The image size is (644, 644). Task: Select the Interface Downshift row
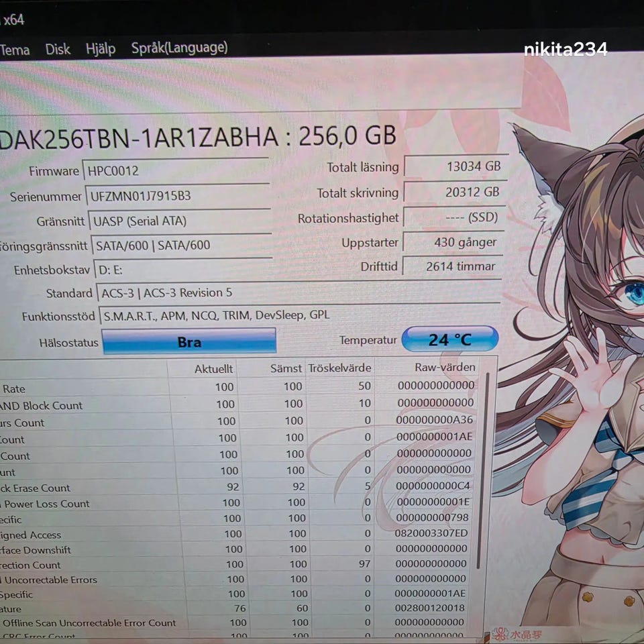point(234,549)
